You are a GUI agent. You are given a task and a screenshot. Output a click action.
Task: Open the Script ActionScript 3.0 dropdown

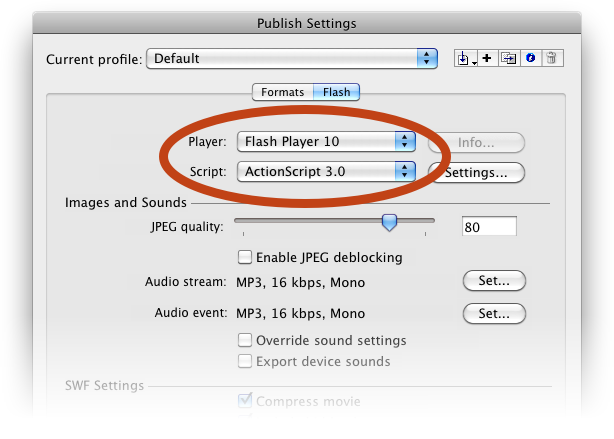pos(326,172)
